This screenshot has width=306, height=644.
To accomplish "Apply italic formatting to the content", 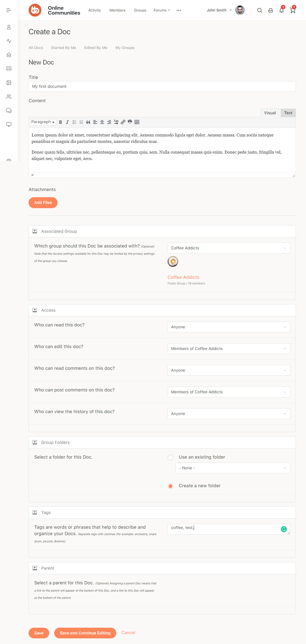I will [67, 122].
